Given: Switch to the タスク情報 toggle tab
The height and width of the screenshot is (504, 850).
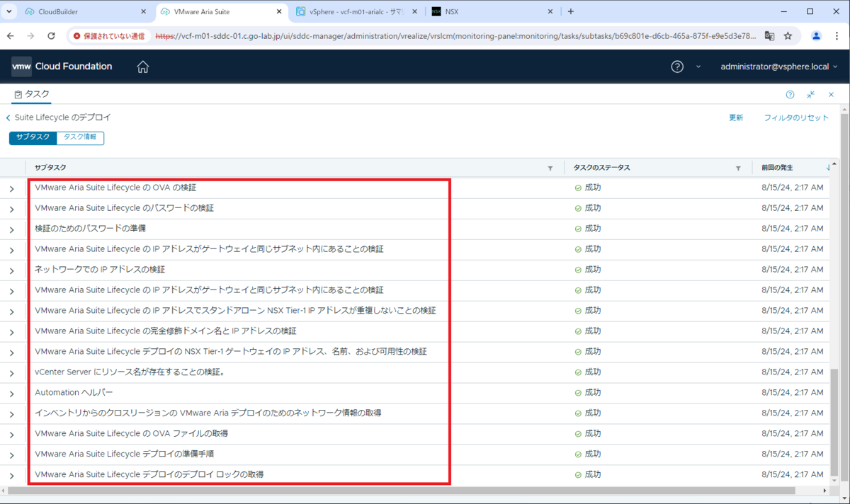Looking at the screenshot, I should pyautogui.click(x=80, y=138).
